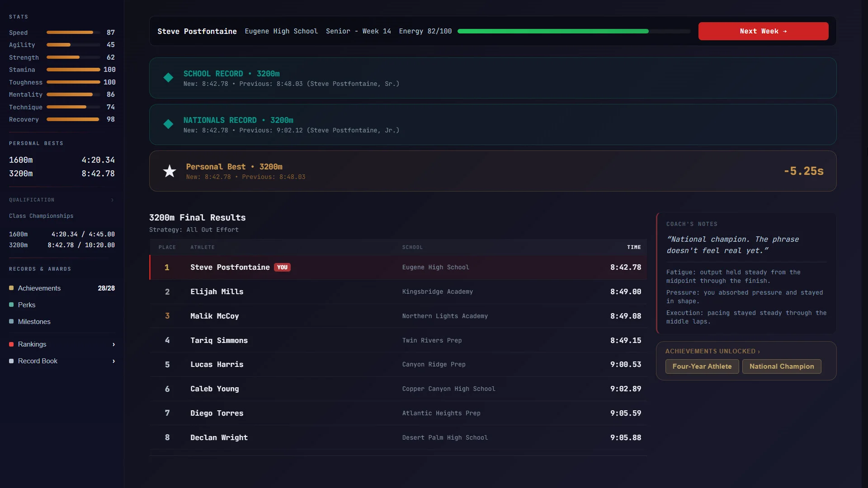Click the Record Book marker icon

coord(11,361)
